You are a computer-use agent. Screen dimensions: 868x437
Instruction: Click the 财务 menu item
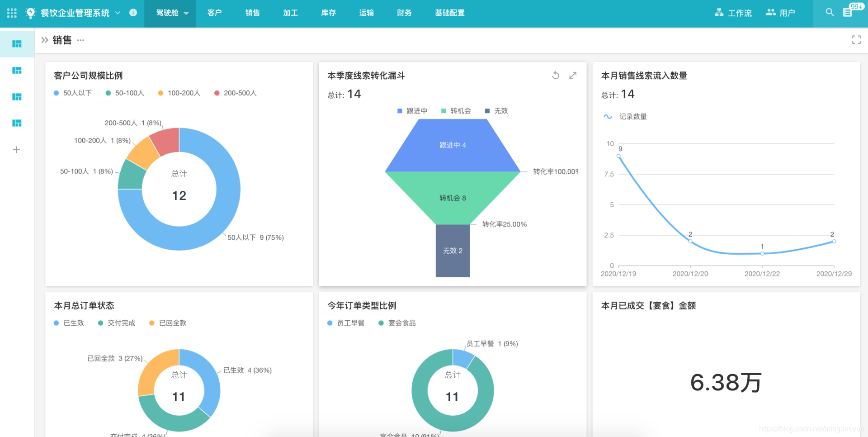[x=404, y=13]
